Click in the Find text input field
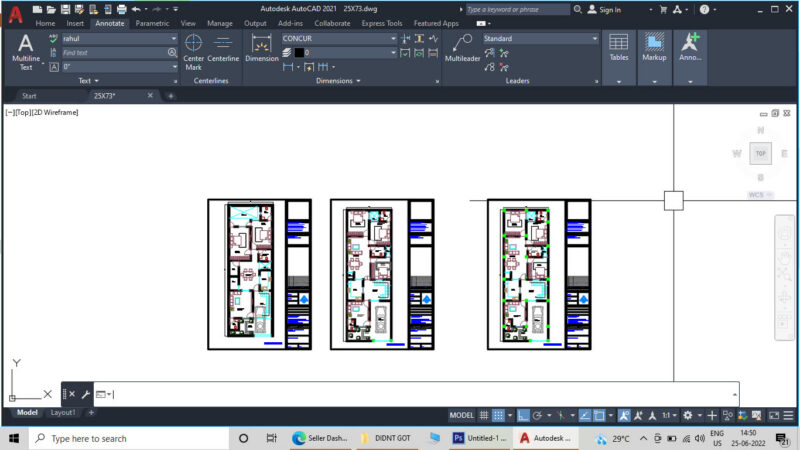This screenshot has width=800, height=450. point(114,53)
